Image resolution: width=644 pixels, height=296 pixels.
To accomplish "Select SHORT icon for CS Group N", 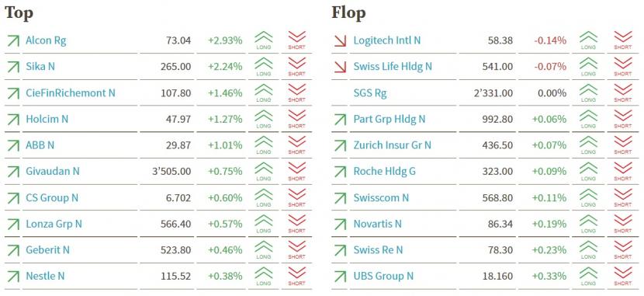I will (x=296, y=198).
